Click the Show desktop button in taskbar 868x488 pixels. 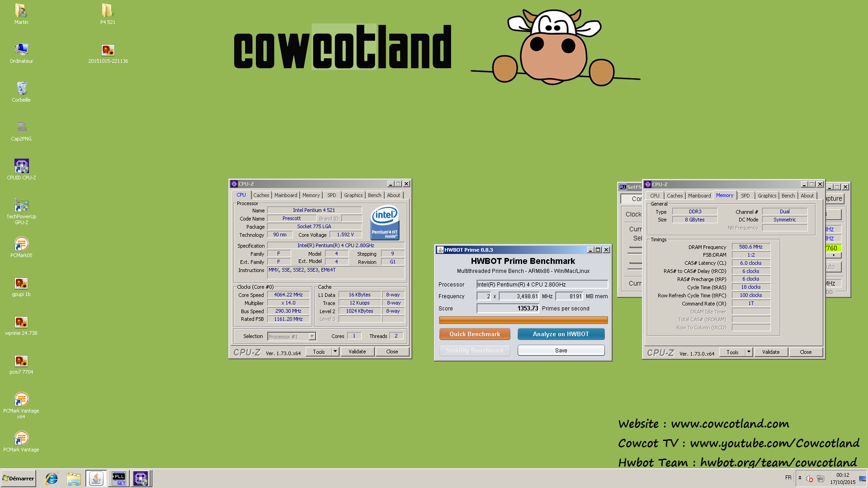(x=863, y=479)
